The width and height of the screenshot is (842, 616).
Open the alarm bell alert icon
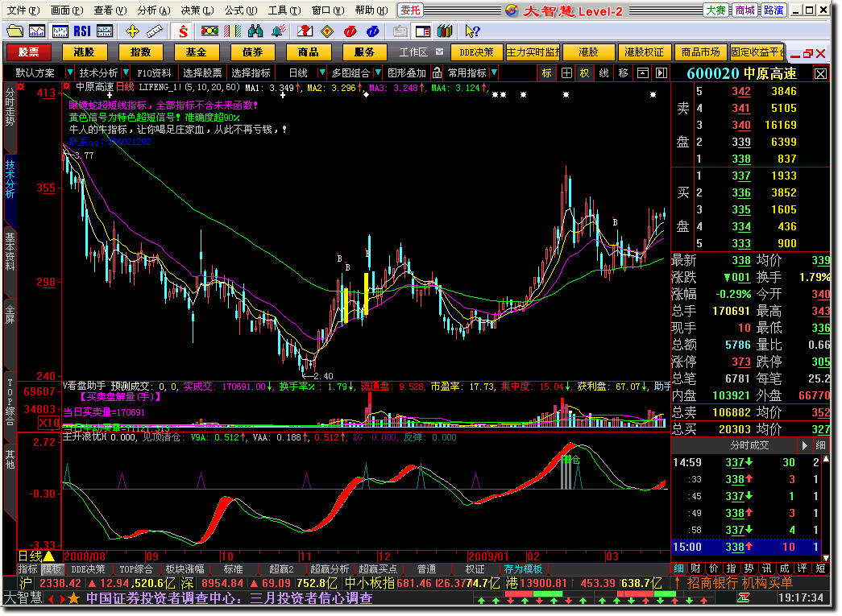(x=278, y=31)
